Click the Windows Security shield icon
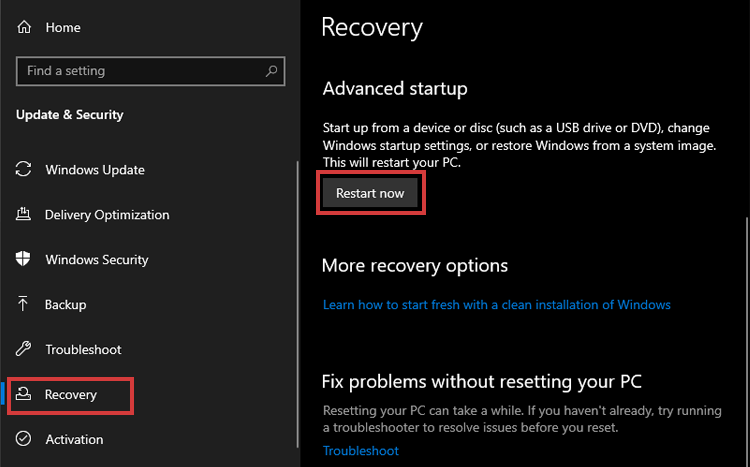The image size is (750, 467). coord(23,259)
